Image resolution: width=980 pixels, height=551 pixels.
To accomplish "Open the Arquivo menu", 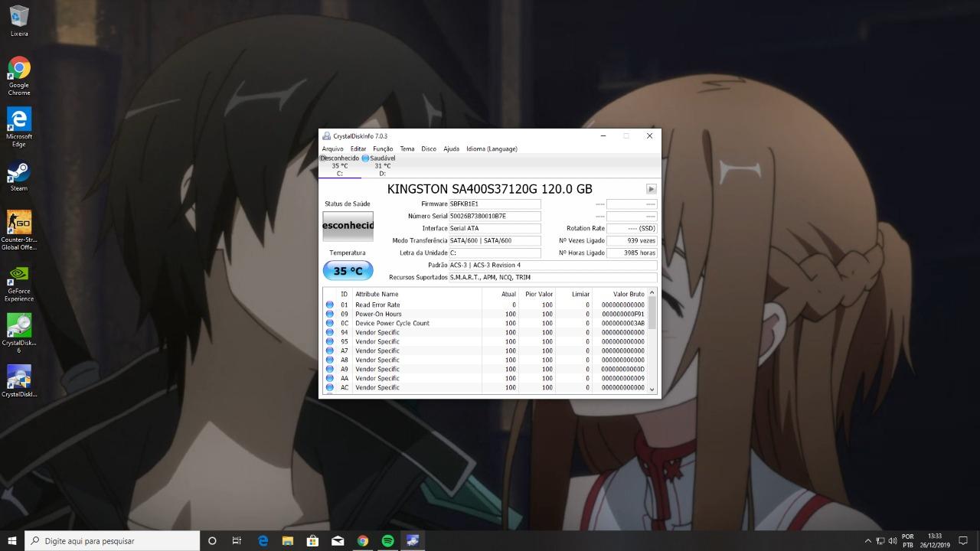I will (332, 148).
